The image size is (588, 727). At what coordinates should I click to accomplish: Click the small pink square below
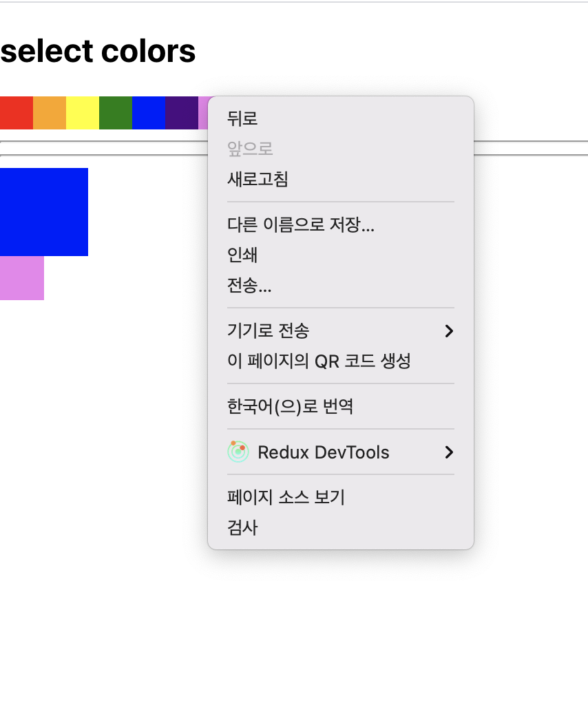[x=22, y=277]
